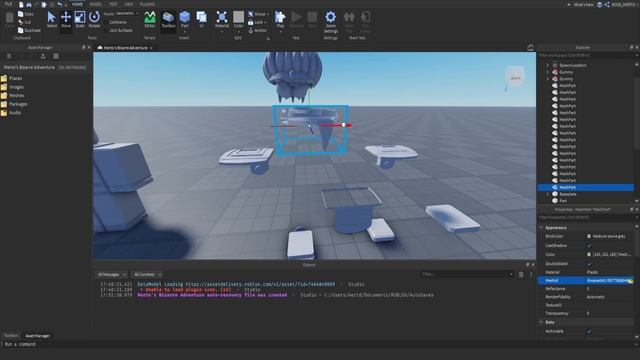Click the Copy clipboard icon
The height and width of the screenshot is (360, 640).
coord(20,14)
